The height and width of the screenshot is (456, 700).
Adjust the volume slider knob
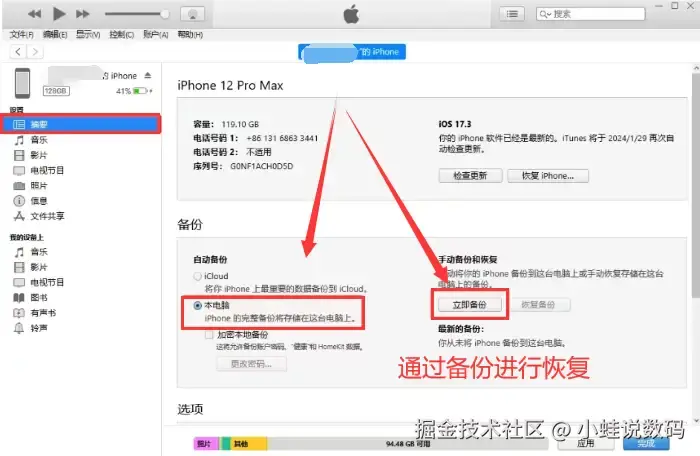coord(165,14)
